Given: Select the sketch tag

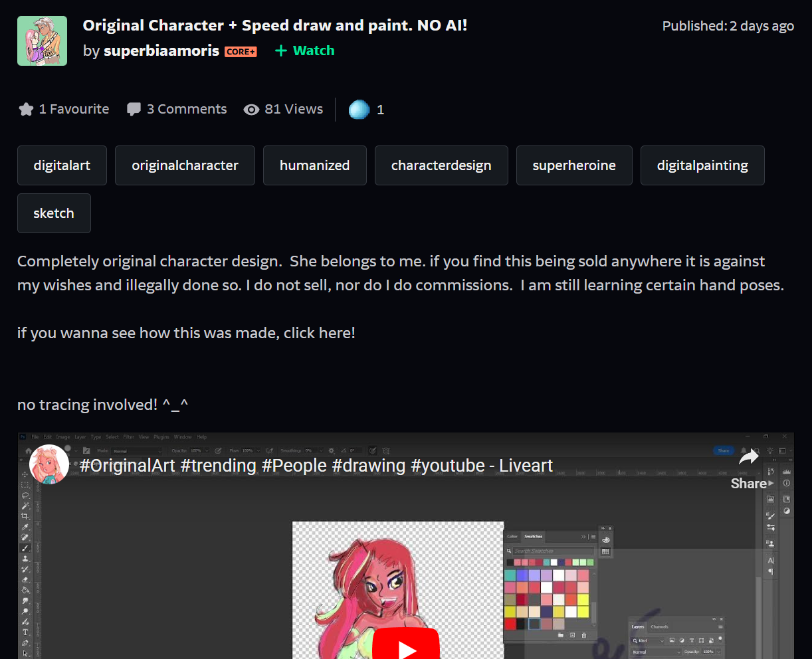Looking at the screenshot, I should click(x=54, y=213).
